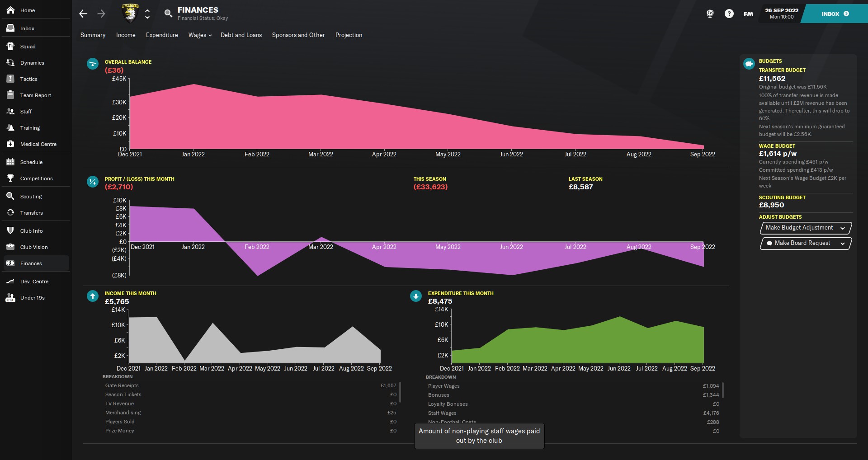Click the Expenditure This Month arrow icon
Viewport: 868px width, 460px height.
pyautogui.click(x=415, y=296)
